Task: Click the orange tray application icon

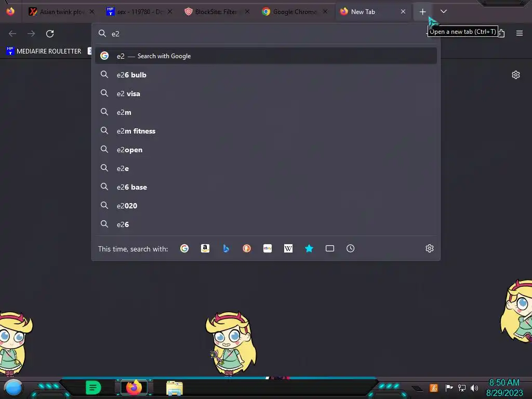Action: click(x=434, y=388)
